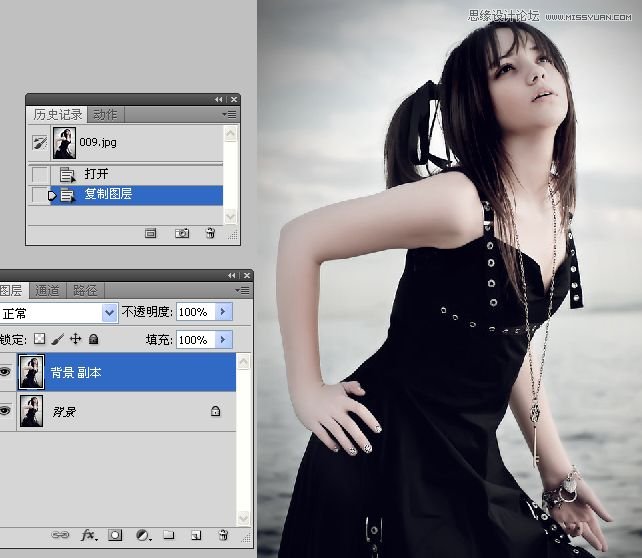Toggle history brush source for 009.jpg snapshot
This screenshot has height=558, width=642.
point(40,143)
